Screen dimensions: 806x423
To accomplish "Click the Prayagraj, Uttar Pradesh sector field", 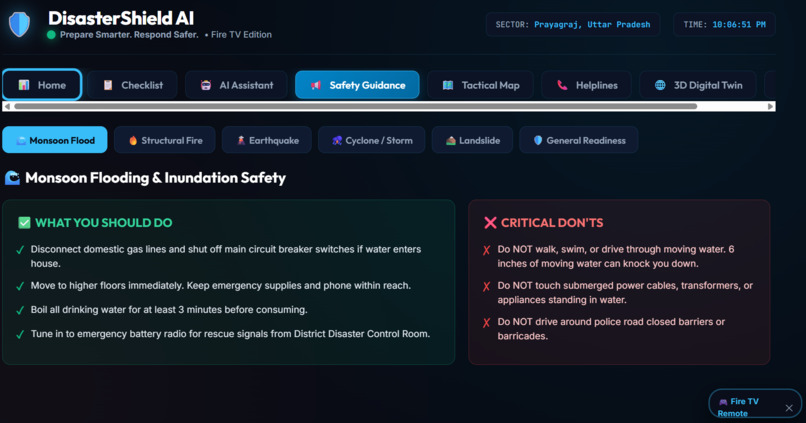I will [x=573, y=24].
